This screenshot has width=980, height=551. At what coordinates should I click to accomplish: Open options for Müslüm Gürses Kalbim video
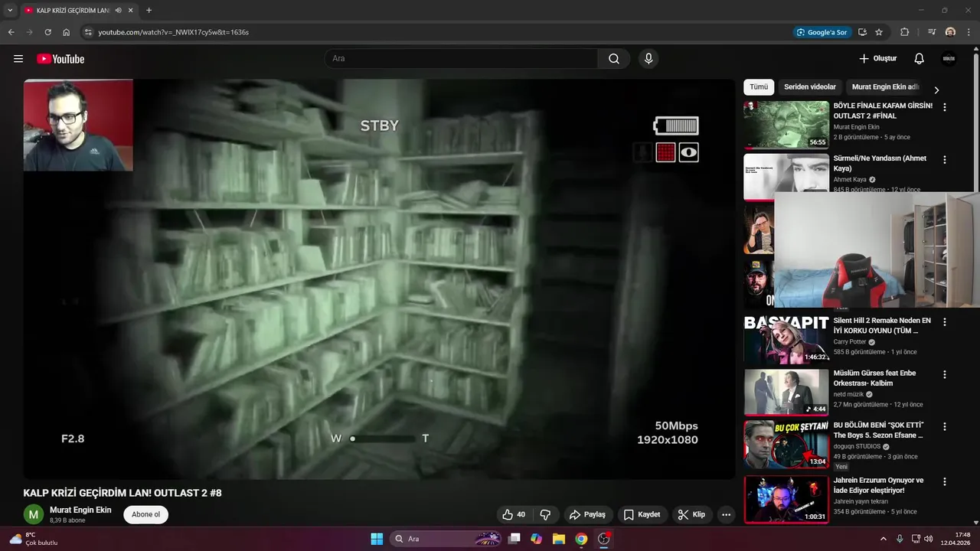click(944, 374)
